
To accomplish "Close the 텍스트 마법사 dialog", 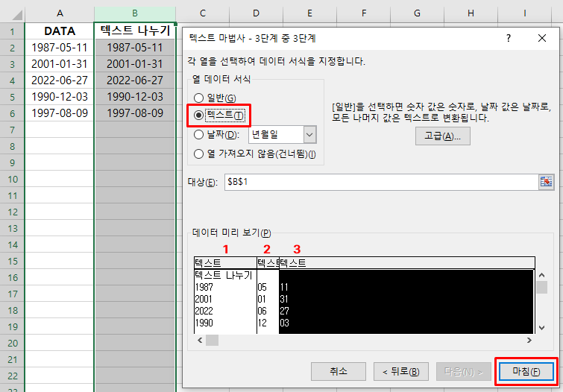I will (542, 38).
